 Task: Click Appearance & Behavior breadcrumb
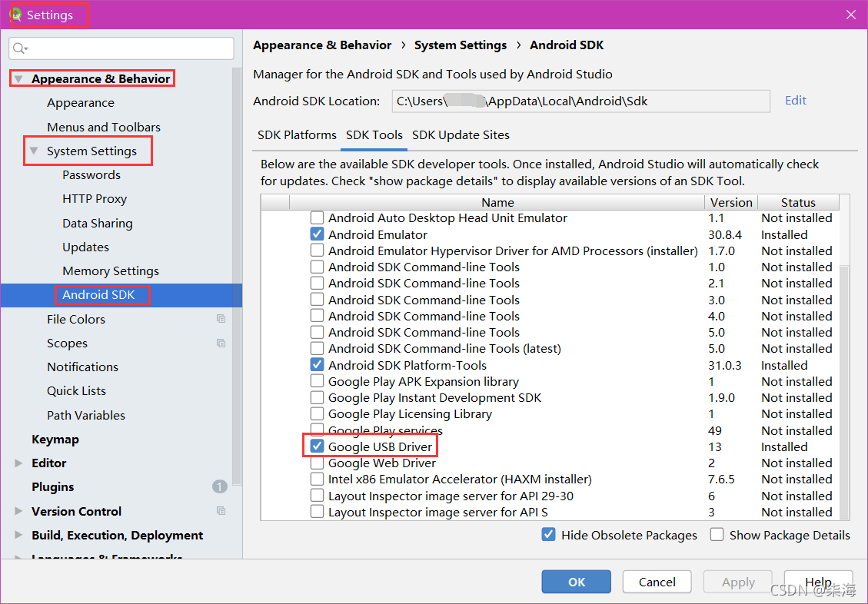coord(322,45)
